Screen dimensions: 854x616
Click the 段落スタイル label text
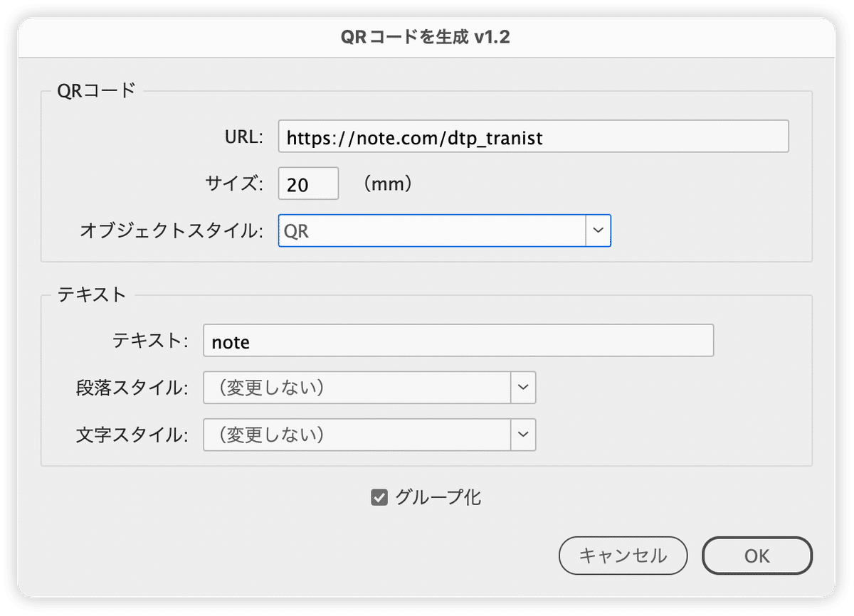[132, 388]
